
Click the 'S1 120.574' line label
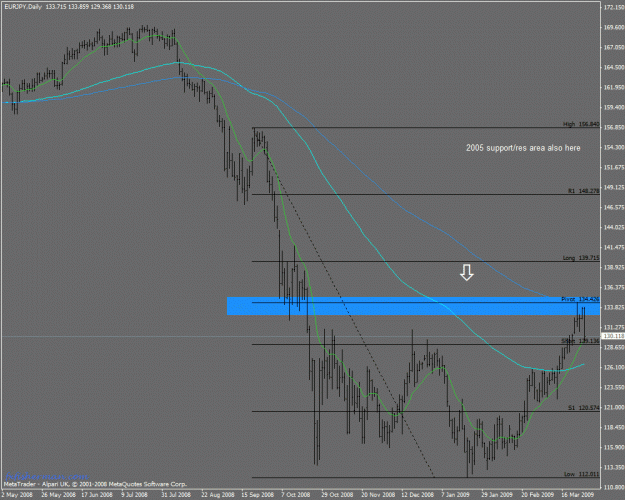pos(583,408)
